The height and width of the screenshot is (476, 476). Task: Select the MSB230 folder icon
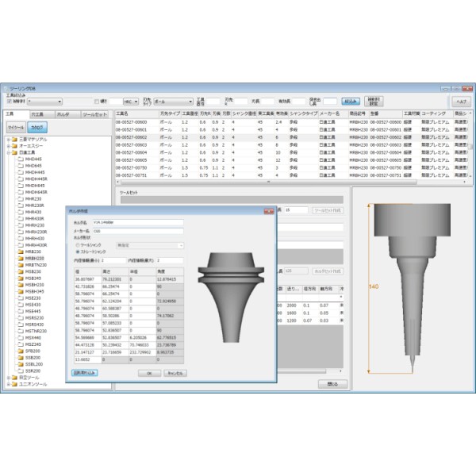[x=21, y=271]
